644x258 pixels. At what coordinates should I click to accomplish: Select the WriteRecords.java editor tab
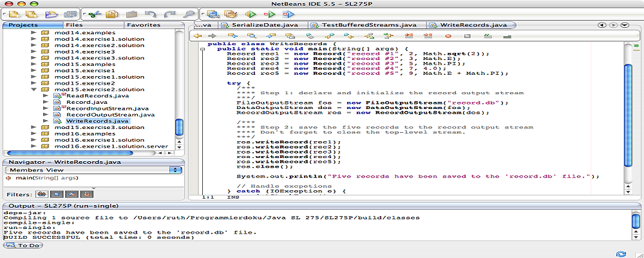[473, 25]
